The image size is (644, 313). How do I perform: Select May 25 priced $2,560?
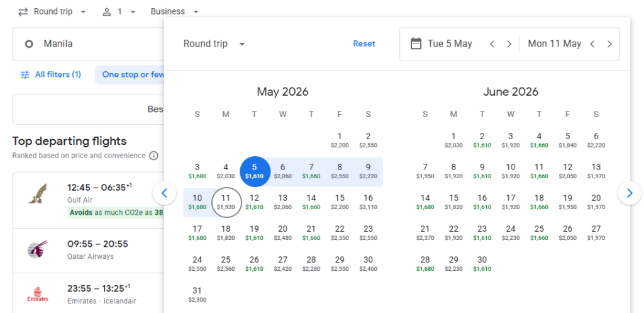[226, 264]
